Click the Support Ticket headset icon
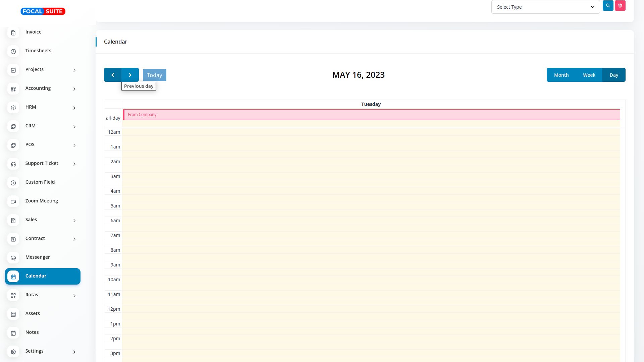The width and height of the screenshot is (644, 362). click(13, 164)
